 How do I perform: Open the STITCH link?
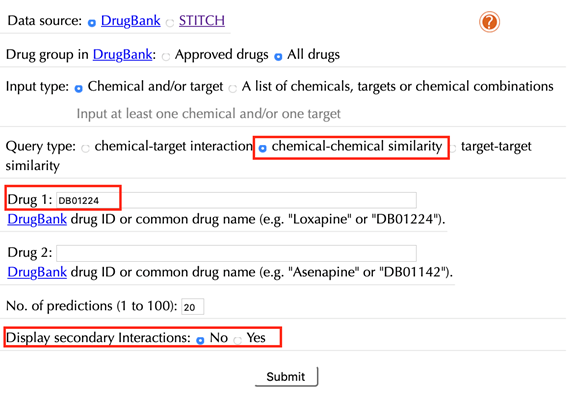202,21
